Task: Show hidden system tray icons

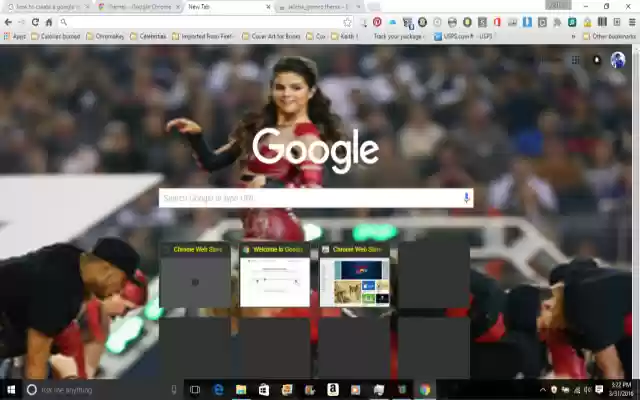Action: 542,390
